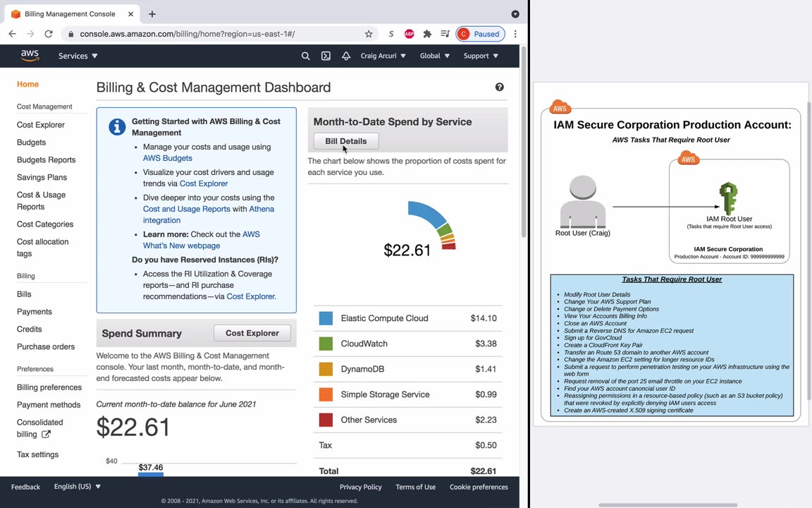Open the Extensions puzzle icon
812x508 pixels.
[x=426, y=34]
